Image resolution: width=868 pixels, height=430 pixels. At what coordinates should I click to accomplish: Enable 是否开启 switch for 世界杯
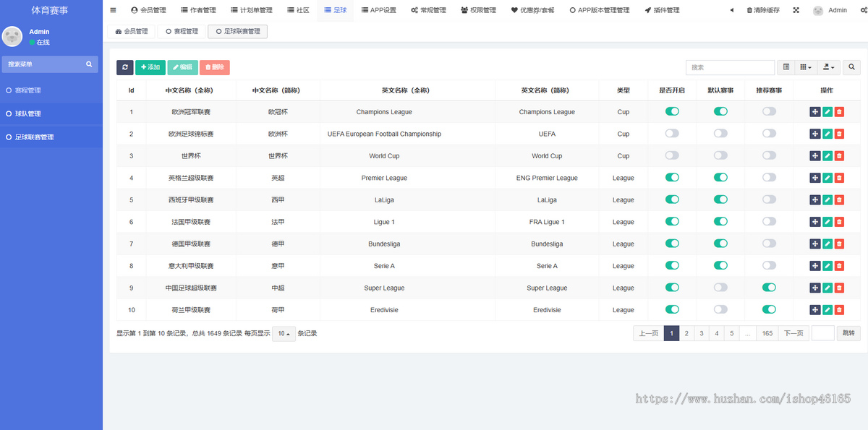coord(672,155)
